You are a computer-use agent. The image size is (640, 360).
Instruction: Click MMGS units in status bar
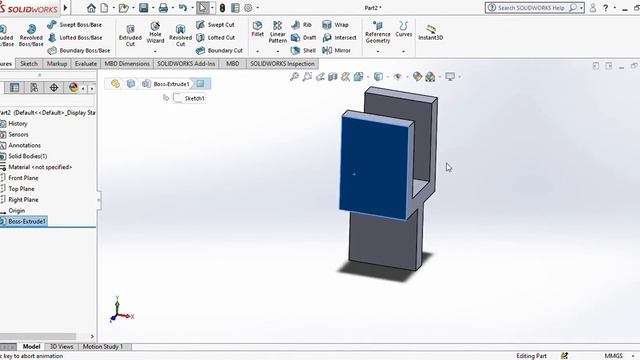(x=613, y=356)
